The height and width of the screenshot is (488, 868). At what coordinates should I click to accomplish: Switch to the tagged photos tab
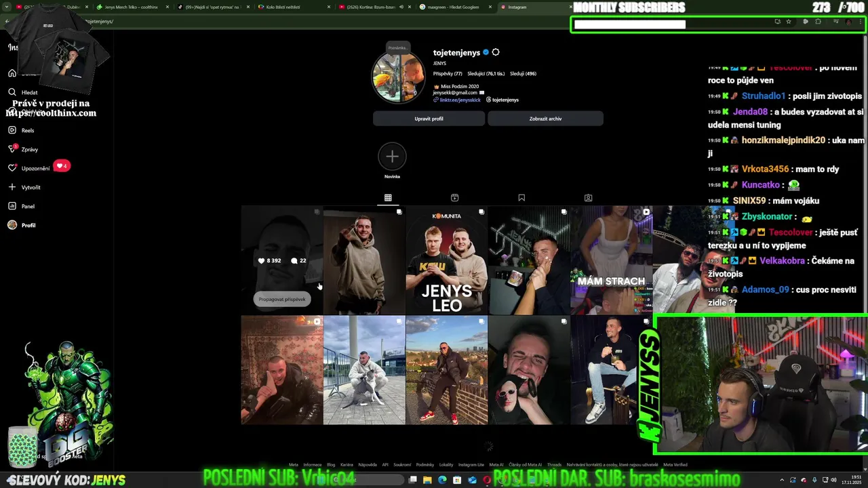click(588, 198)
